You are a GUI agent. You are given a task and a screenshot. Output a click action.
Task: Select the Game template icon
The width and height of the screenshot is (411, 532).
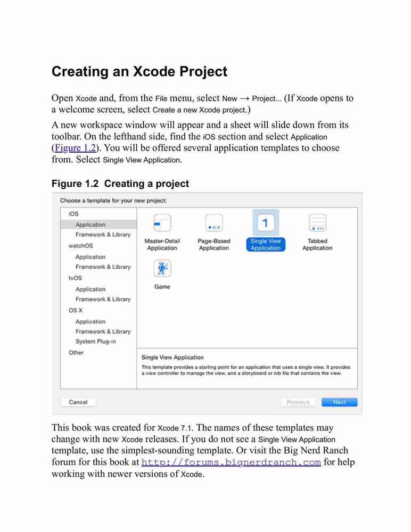(162, 268)
